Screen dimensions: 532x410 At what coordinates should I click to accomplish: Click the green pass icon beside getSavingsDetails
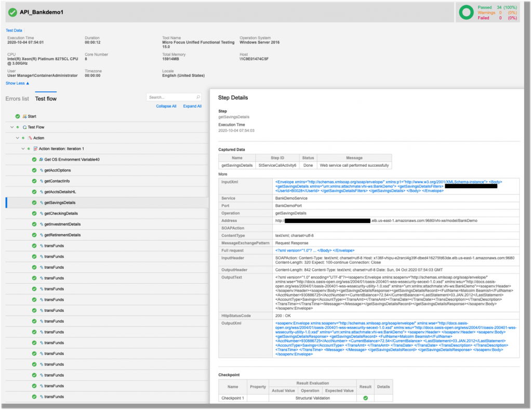34,203
